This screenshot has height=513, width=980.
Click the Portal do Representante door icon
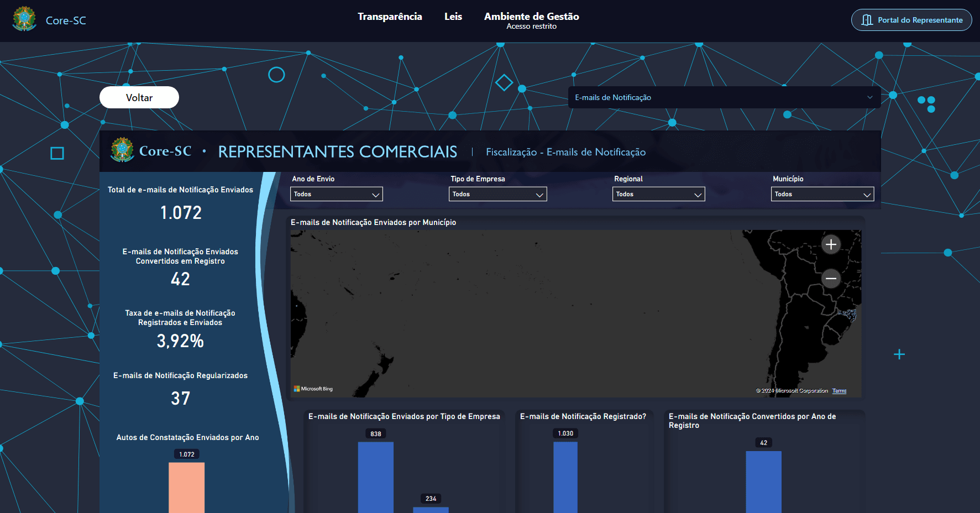click(867, 20)
